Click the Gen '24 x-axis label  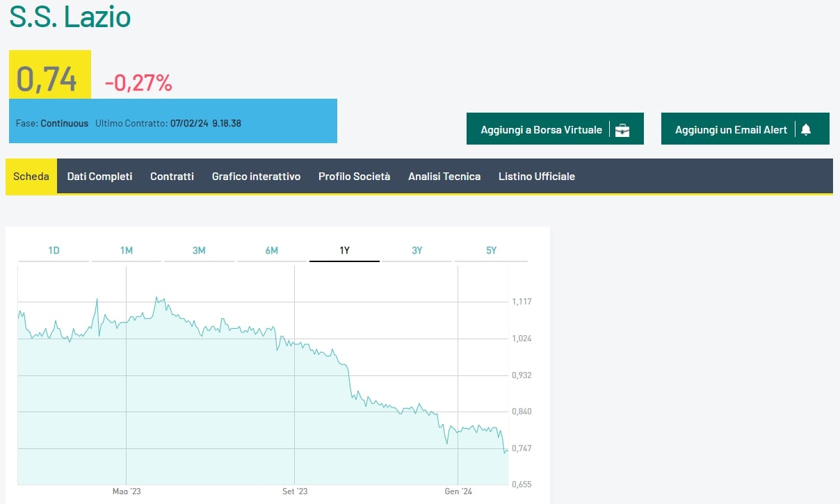[x=458, y=491]
